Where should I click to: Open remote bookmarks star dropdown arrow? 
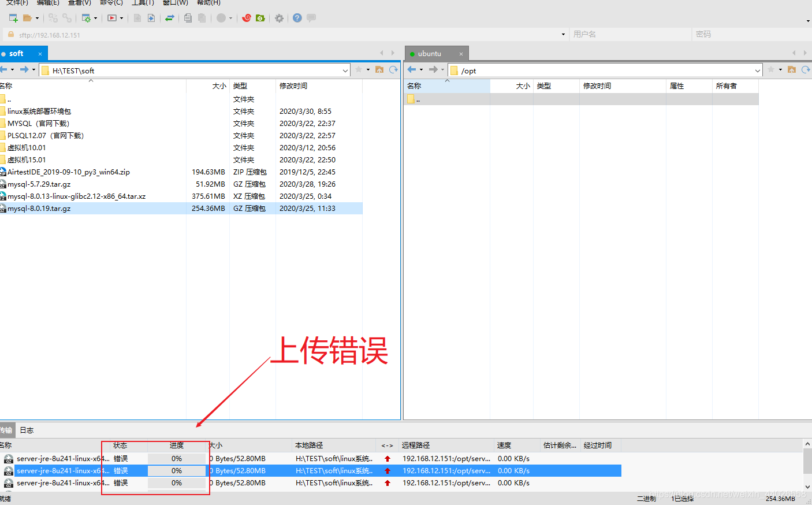click(x=781, y=70)
